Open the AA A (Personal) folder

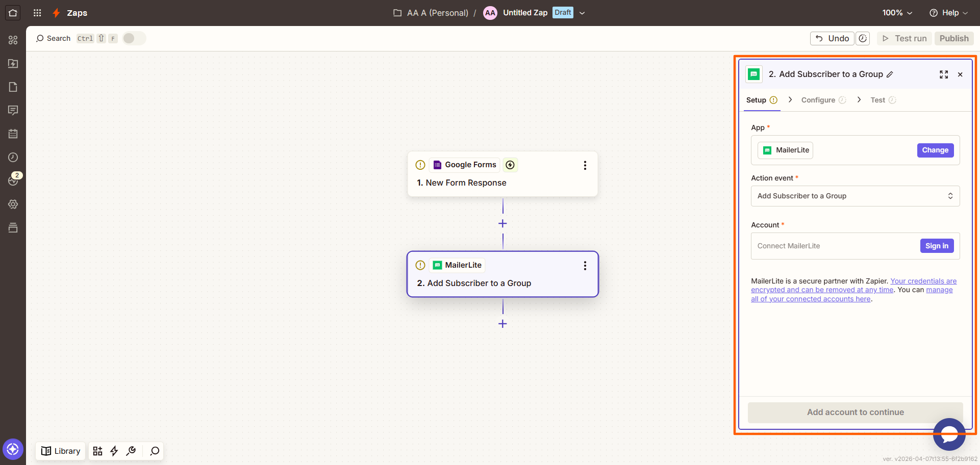coord(431,13)
